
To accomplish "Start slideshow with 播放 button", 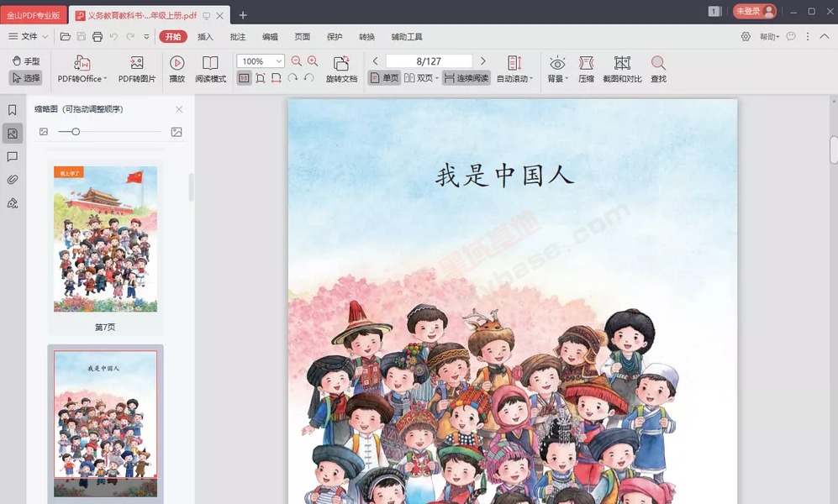I will click(177, 69).
